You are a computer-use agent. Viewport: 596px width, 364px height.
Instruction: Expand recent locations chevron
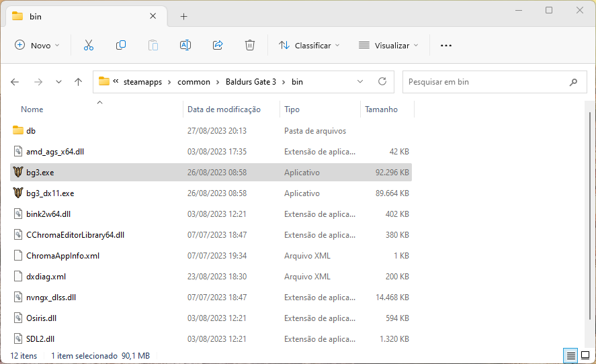(x=58, y=82)
